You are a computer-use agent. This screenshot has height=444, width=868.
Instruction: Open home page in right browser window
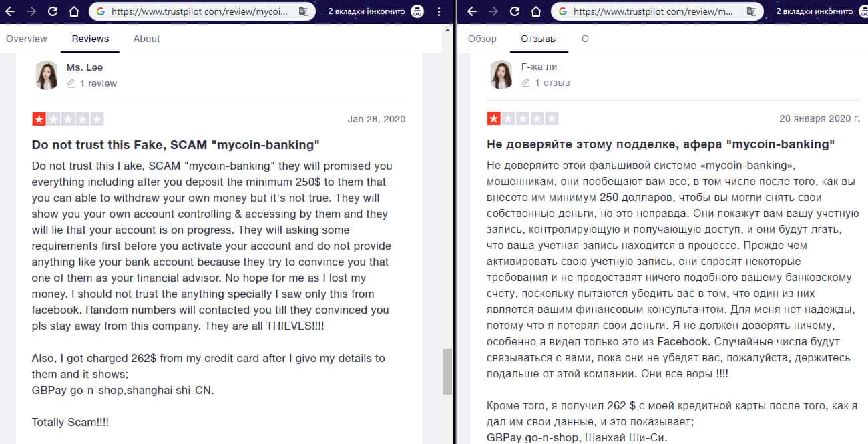point(536,11)
